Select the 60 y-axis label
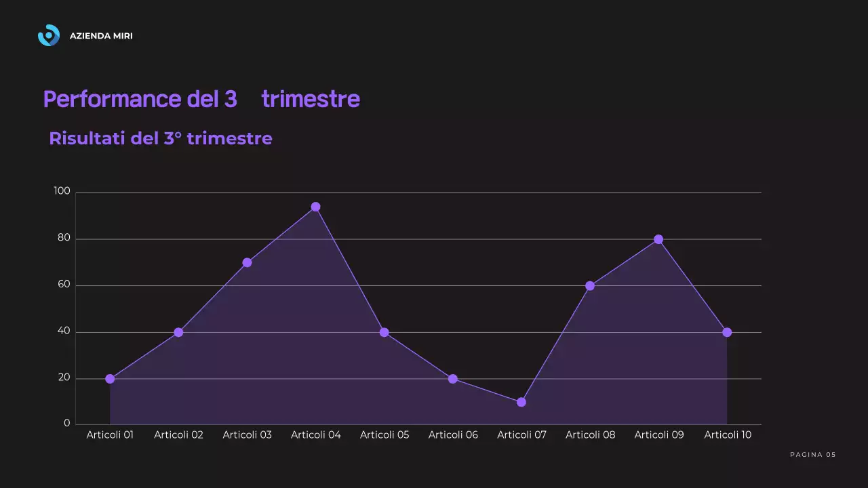 point(63,285)
